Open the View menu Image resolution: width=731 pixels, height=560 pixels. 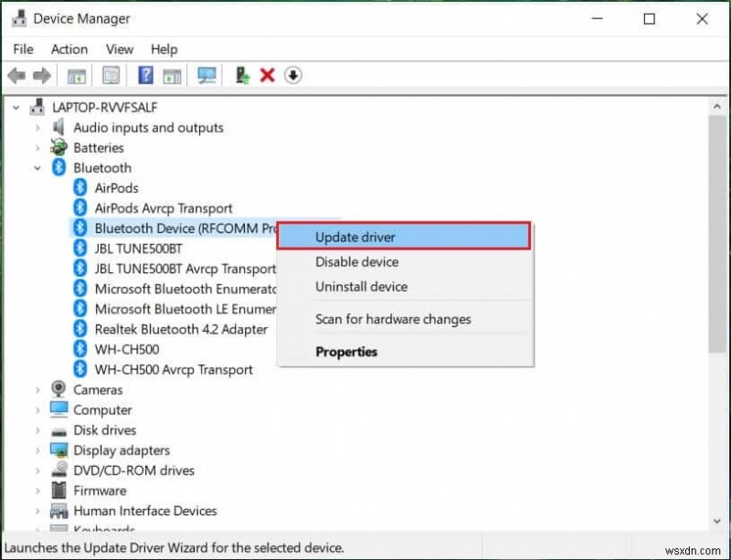point(120,49)
